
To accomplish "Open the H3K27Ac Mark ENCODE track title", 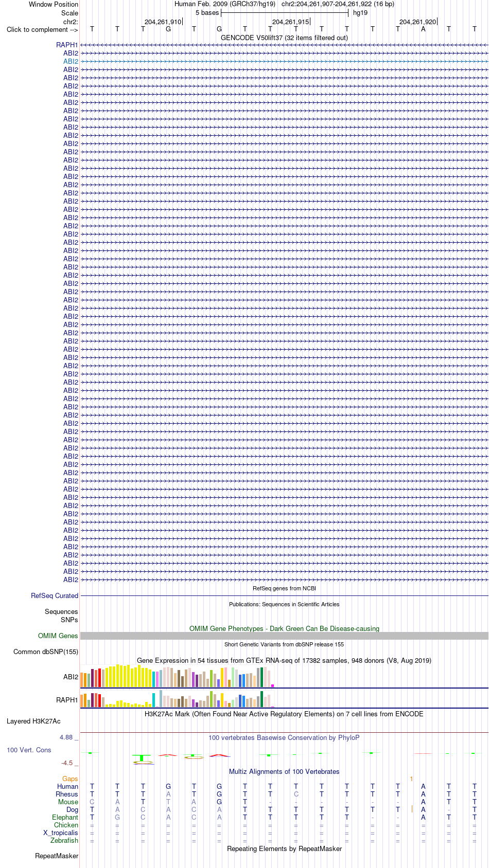I will pyautogui.click(x=284, y=714).
